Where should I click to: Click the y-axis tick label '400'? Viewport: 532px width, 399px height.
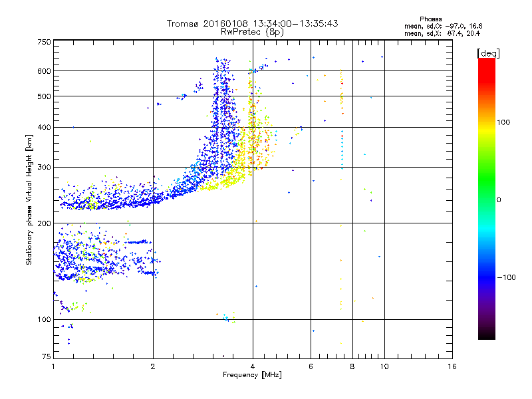pos(44,127)
